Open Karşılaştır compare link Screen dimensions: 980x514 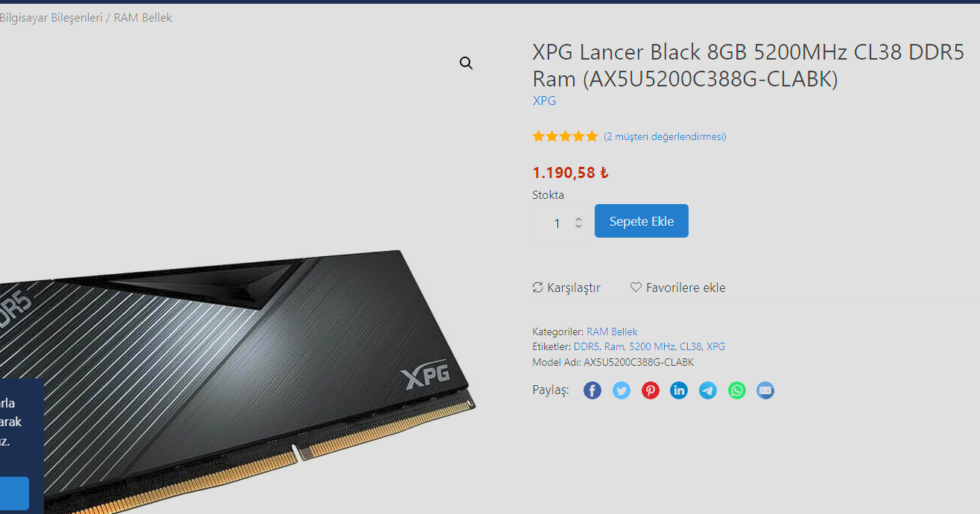[x=566, y=288]
